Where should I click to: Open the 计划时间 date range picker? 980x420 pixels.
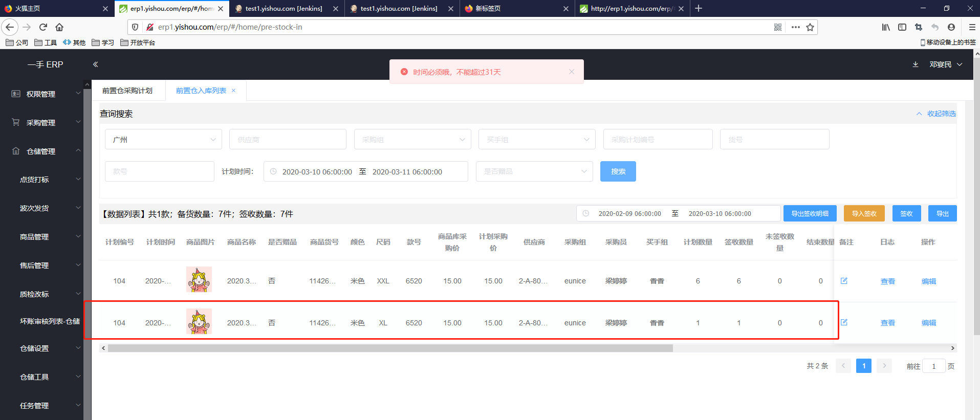pos(366,171)
